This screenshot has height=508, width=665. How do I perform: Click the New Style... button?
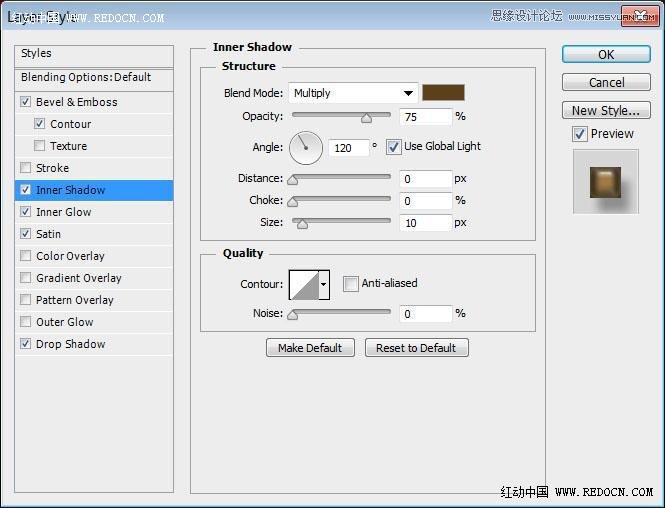[606, 111]
